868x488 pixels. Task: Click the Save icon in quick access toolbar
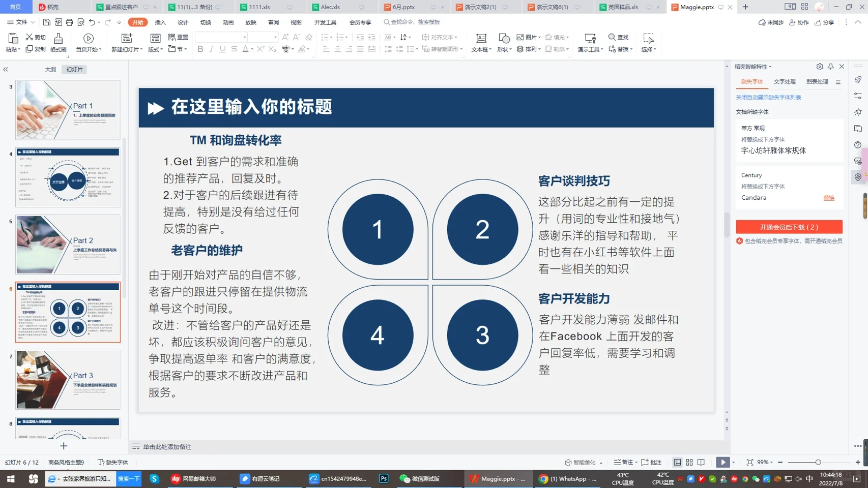point(46,22)
